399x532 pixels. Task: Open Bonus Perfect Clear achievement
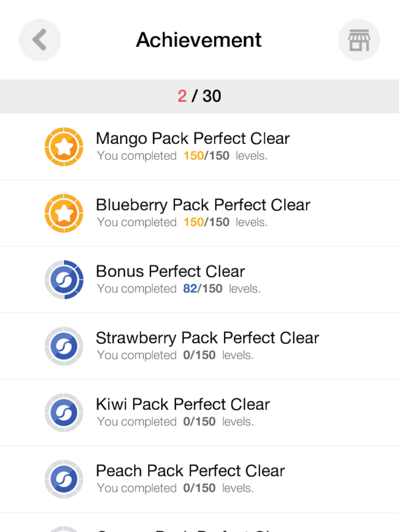click(199, 280)
